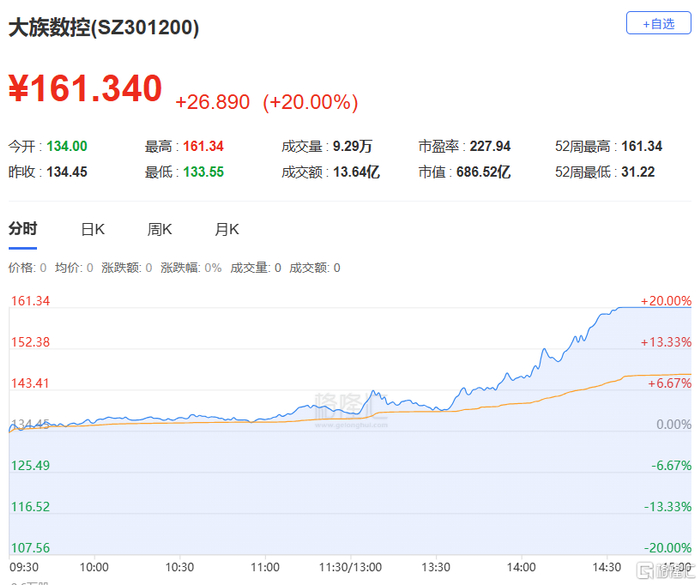700x585 pixels.
Task: Switch to the 分时 intraday tab
Action: pyautogui.click(x=23, y=229)
